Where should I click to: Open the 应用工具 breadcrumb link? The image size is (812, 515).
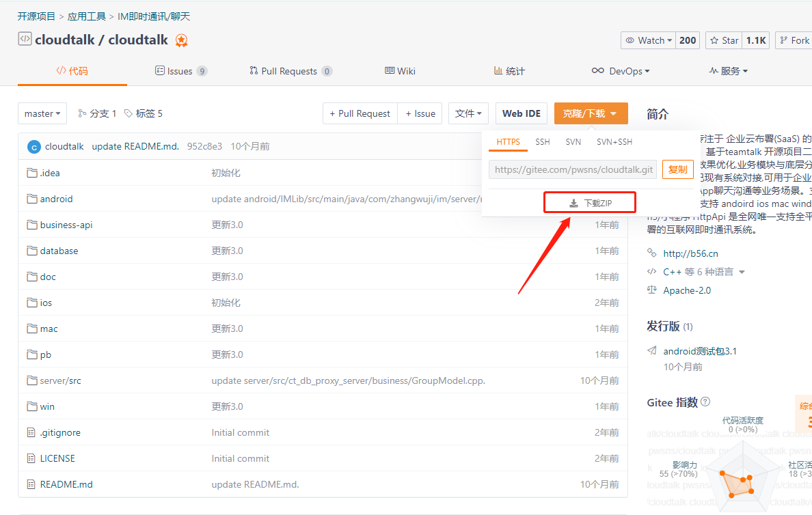(87, 16)
